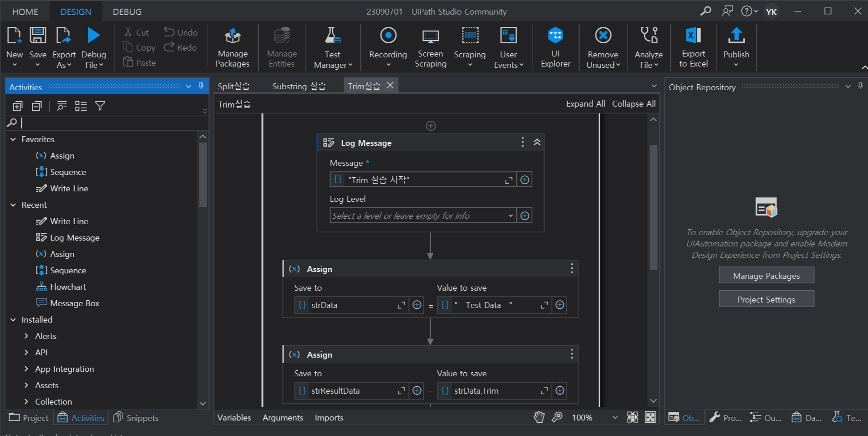
Task: Open the Log Level dropdown
Action: [x=511, y=216]
